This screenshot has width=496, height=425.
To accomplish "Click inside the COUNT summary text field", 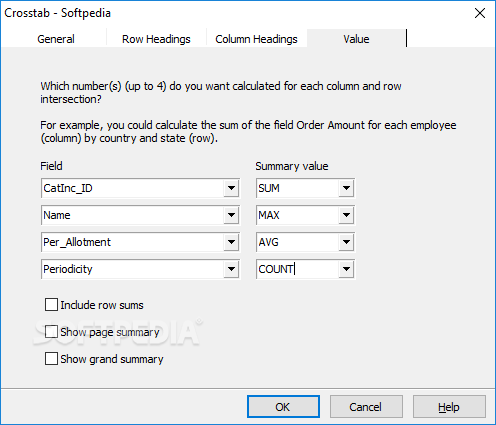I will pyautogui.click(x=298, y=269).
